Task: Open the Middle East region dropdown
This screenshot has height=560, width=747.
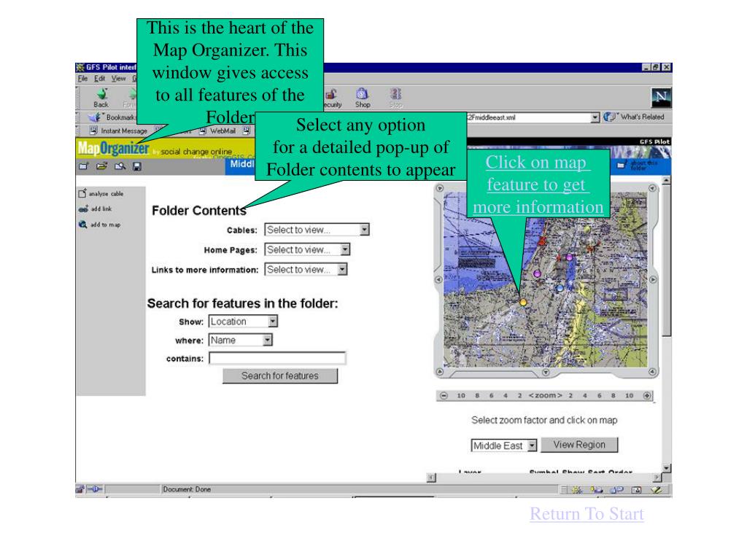Action: [x=503, y=446]
